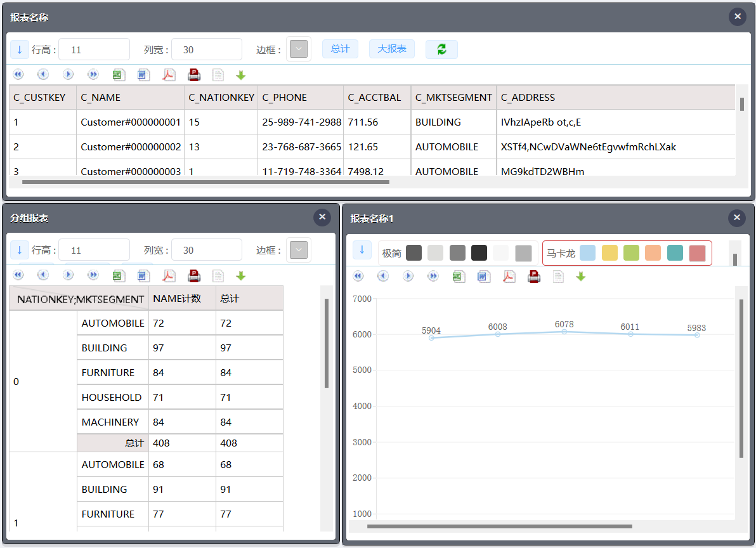Click the 总计 button
This screenshot has height=548, width=756.
tap(340, 49)
